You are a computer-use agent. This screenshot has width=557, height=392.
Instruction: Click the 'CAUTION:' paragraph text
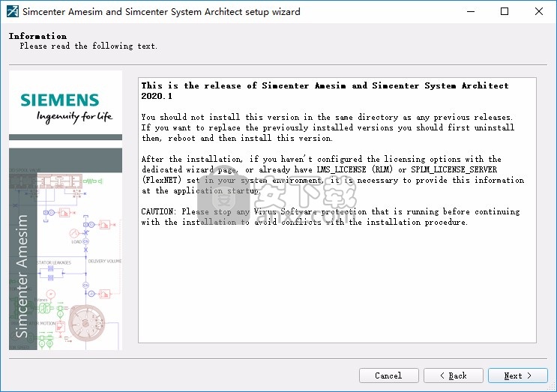coord(331,217)
